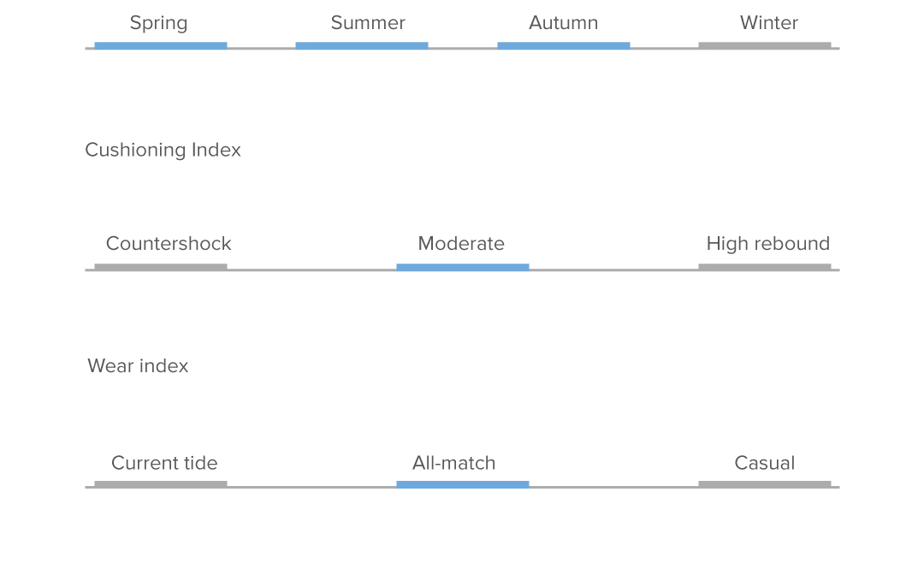
Task: Click the Autumn season label
Action: coord(563,23)
